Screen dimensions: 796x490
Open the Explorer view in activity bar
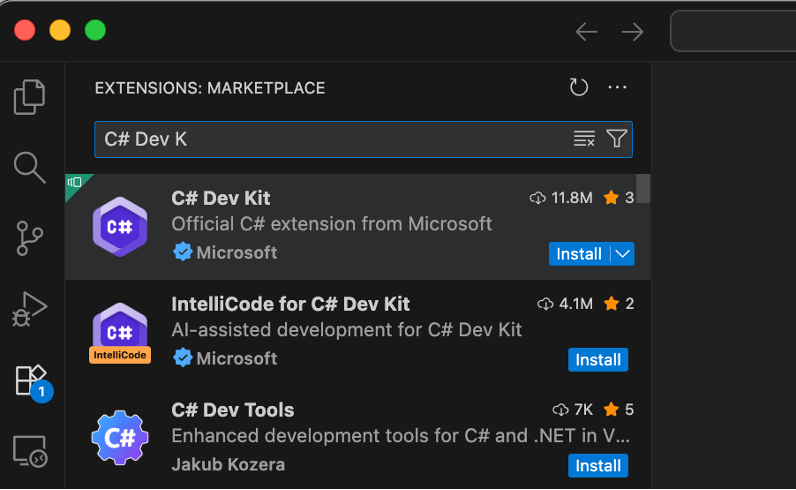click(30, 97)
